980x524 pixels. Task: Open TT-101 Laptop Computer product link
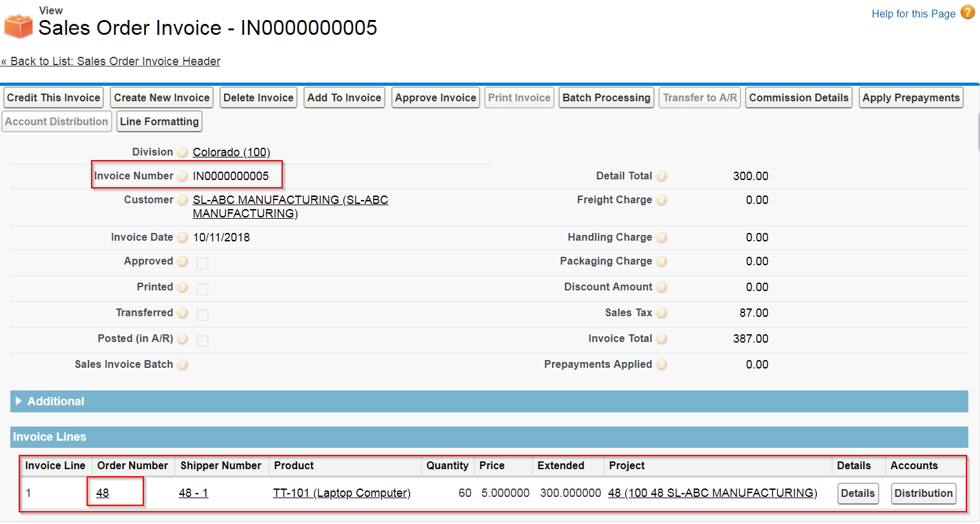[x=342, y=493]
